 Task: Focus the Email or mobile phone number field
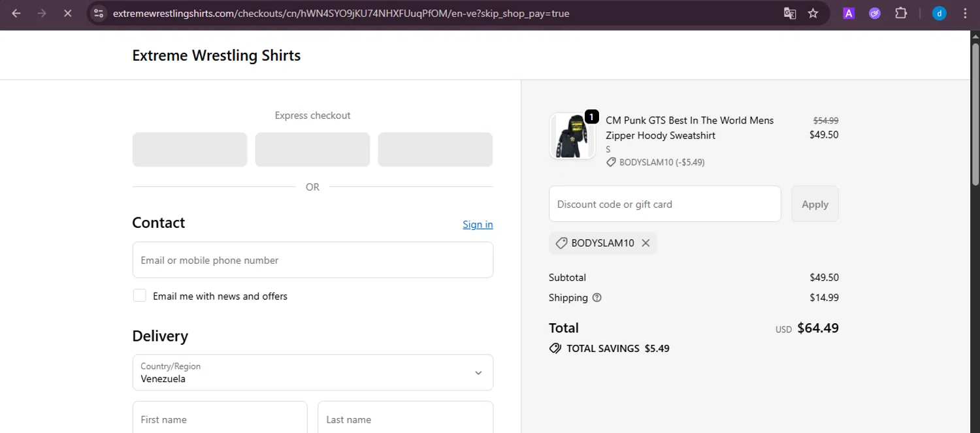tap(313, 260)
